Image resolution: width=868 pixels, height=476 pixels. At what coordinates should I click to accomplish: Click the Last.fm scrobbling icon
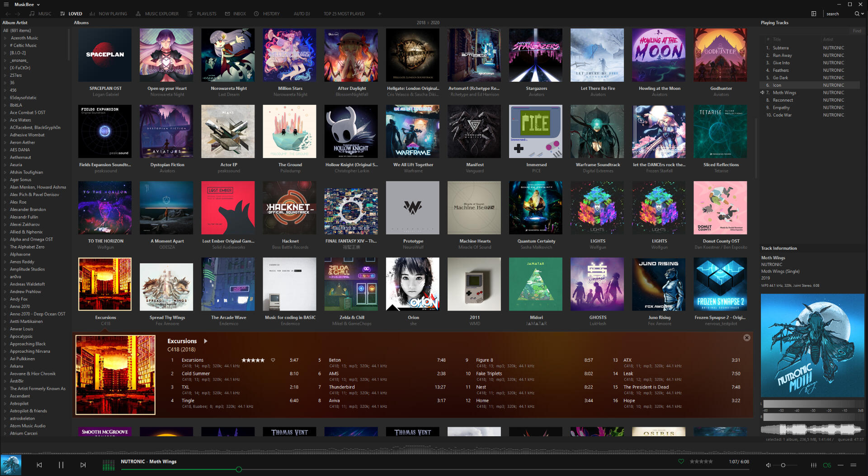coord(828,465)
